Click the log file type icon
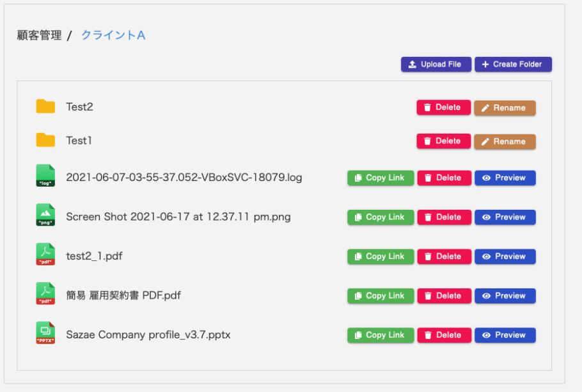The width and height of the screenshot is (582, 392). click(45, 176)
